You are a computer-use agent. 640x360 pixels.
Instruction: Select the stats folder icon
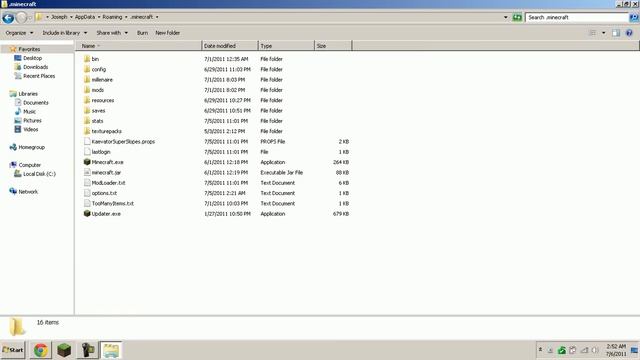pyautogui.click(x=87, y=121)
